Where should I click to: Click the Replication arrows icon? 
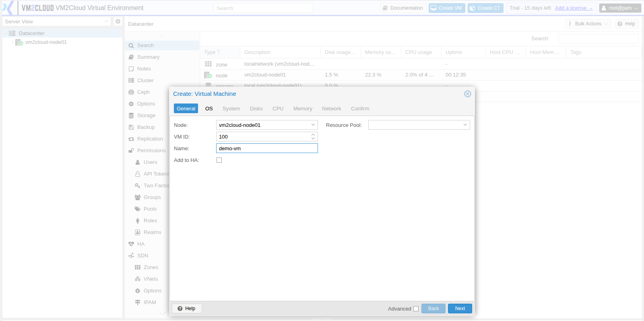pyautogui.click(x=131, y=139)
